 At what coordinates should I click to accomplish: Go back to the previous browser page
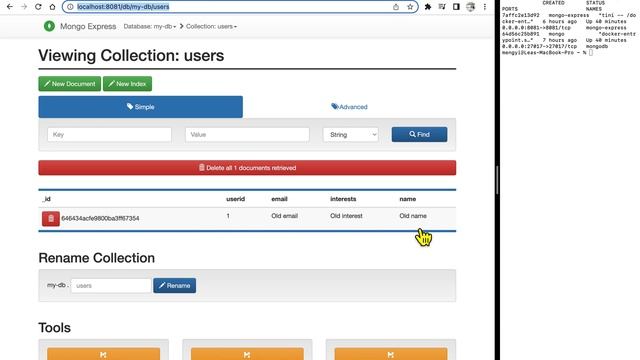click(x=10, y=7)
